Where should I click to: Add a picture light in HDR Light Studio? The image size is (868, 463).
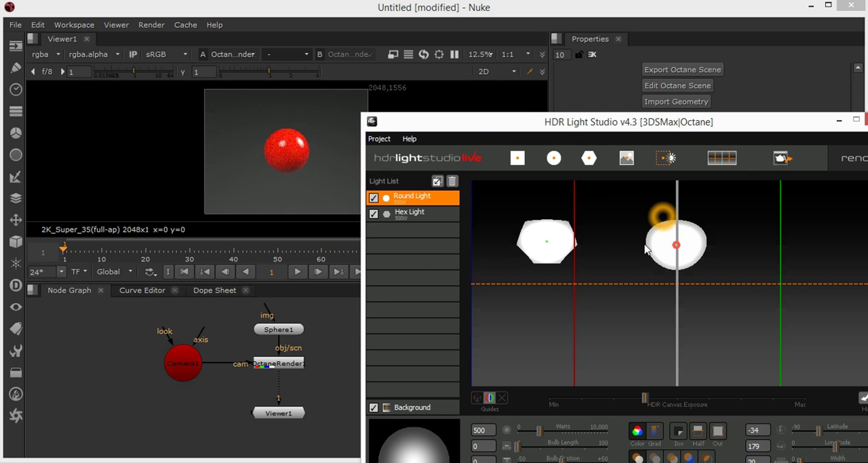pos(626,158)
